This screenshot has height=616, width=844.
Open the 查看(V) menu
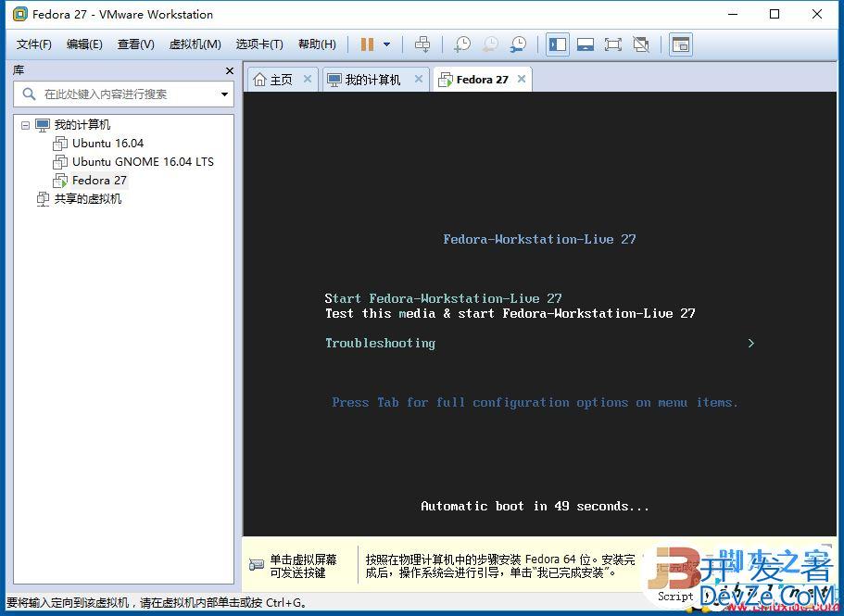click(135, 44)
